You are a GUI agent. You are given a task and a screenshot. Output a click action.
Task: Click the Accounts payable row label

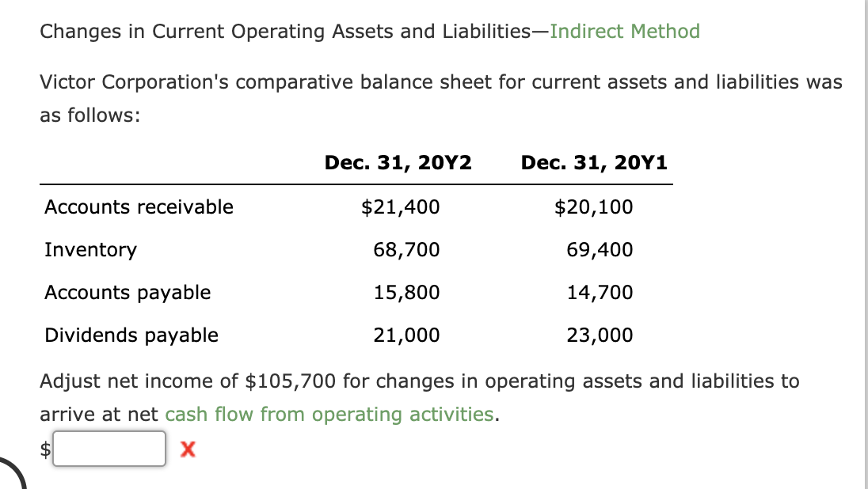pyautogui.click(x=128, y=292)
